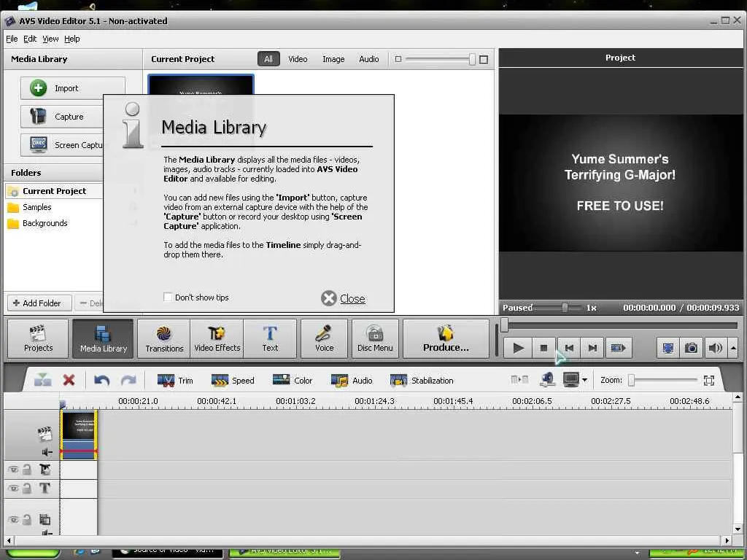
Task: Click the green Import button
Action: (73, 88)
